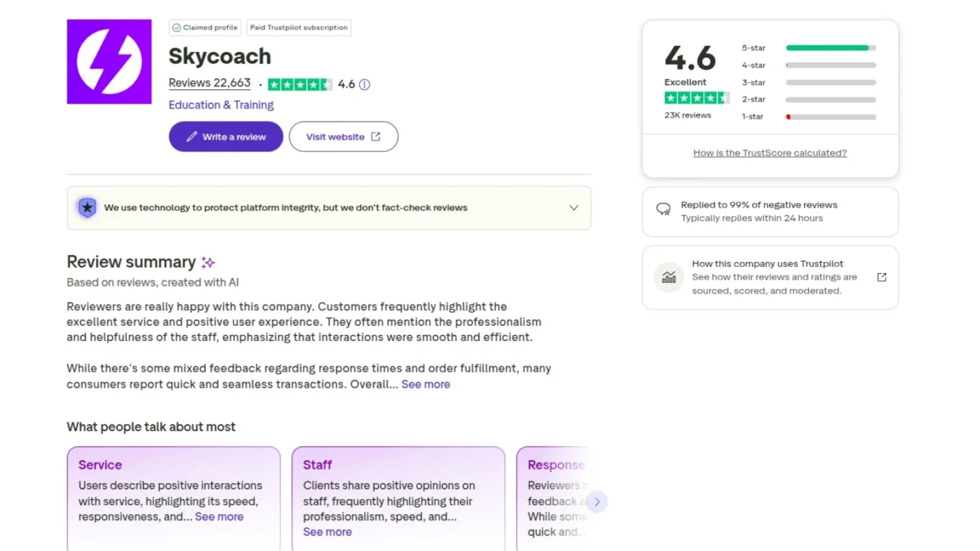Open Reviews 22,663 link

coord(210,83)
